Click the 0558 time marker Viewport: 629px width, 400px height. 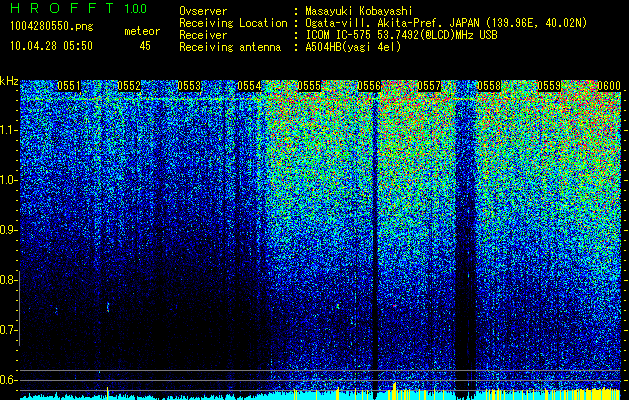click(x=489, y=86)
